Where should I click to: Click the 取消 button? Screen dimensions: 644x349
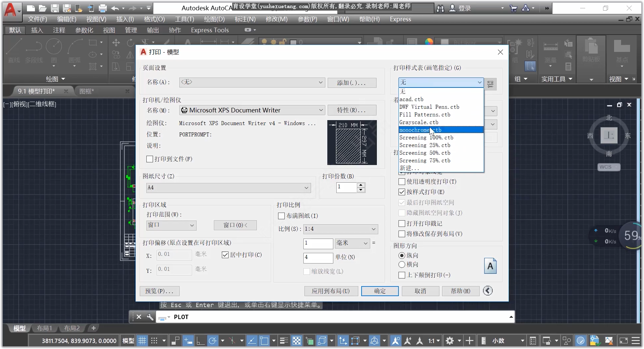(x=420, y=291)
